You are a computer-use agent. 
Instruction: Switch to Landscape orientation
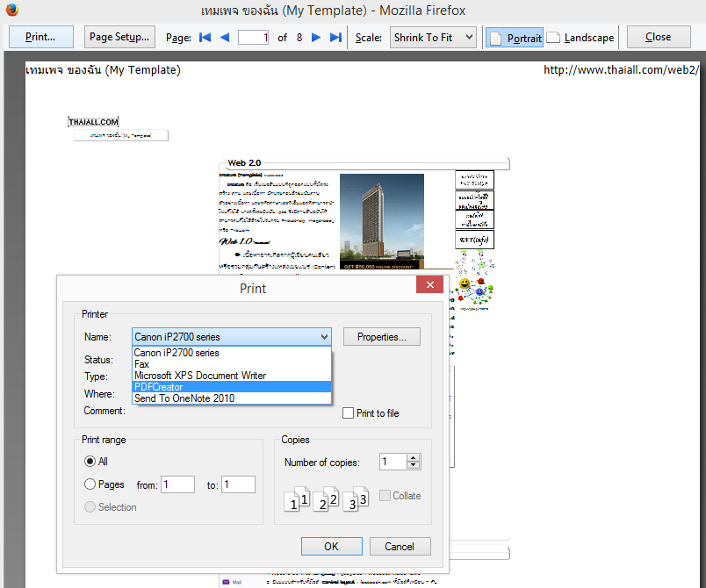[580, 38]
